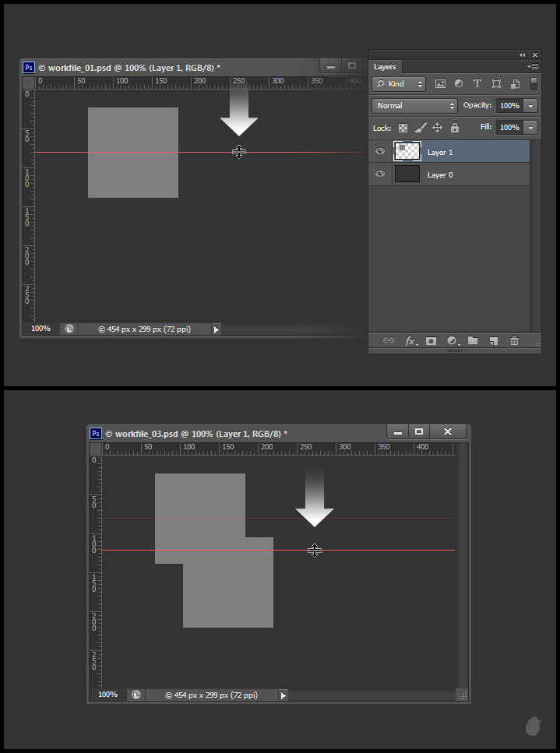The image size is (560, 753).
Task: Open the Layers panel options menu
Action: [x=534, y=67]
